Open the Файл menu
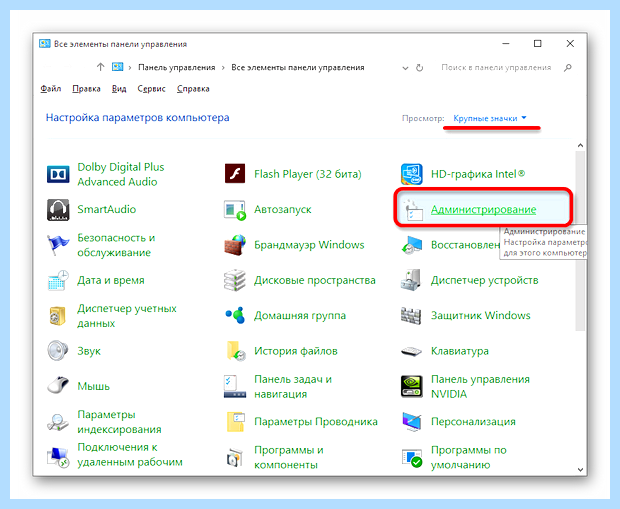 (x=51, y=89)
